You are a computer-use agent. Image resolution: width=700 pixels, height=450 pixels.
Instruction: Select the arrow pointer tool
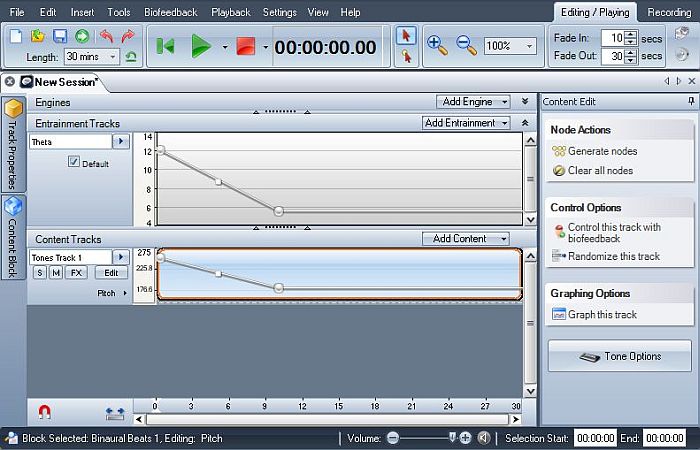tap(406, 36)
